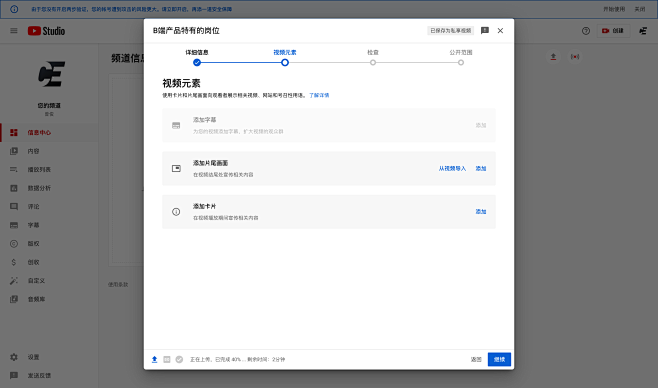Click the 返回 back button
658x388 pixels.
[476, 359]
